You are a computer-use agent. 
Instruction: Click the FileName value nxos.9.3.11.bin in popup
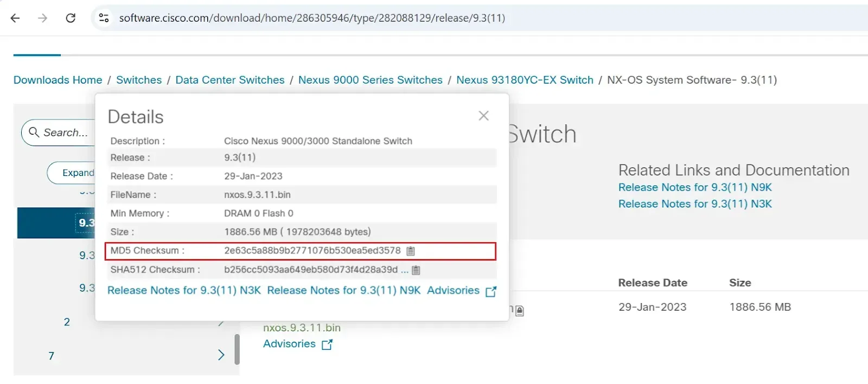(x=257, y=195)
